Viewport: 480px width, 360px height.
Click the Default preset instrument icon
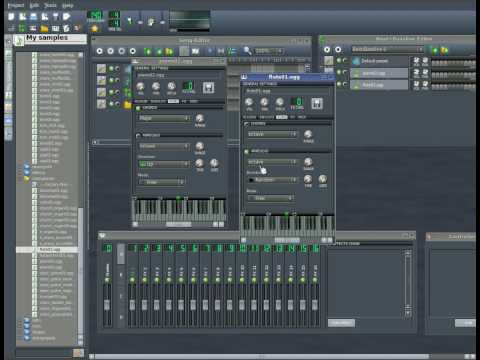(356, 61)
